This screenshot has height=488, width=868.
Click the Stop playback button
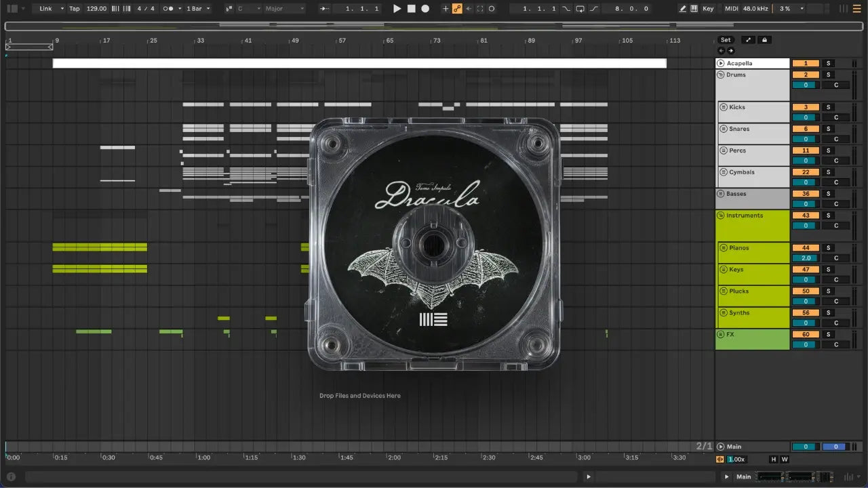pyautogui.click(x=411, y=9)
